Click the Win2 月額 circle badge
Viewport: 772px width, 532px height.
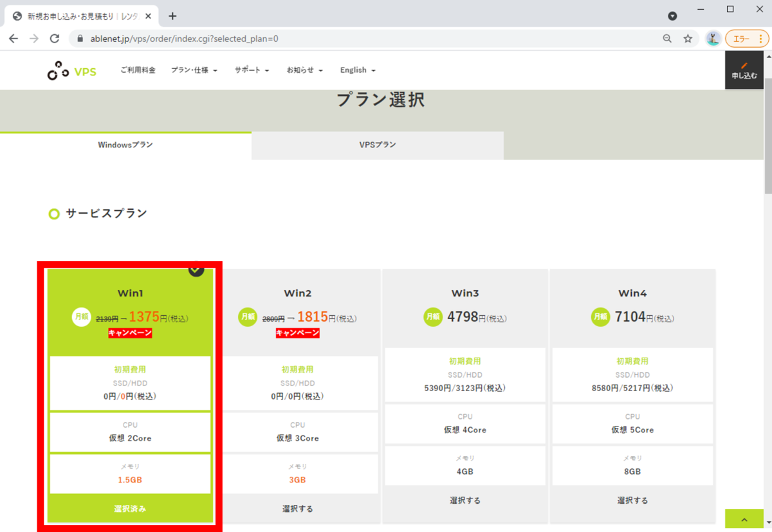[248, 317]
